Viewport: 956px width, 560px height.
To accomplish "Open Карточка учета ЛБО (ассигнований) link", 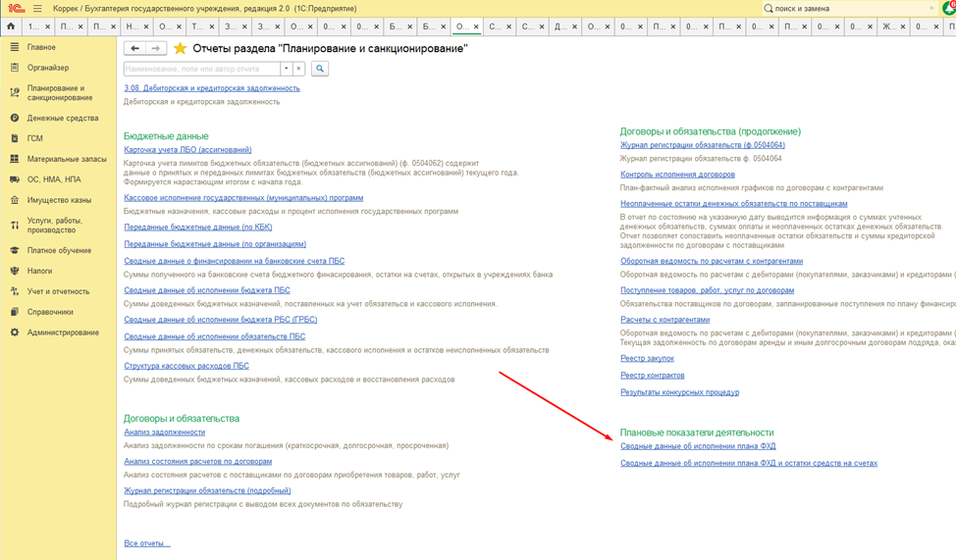I will pos(187,150).
